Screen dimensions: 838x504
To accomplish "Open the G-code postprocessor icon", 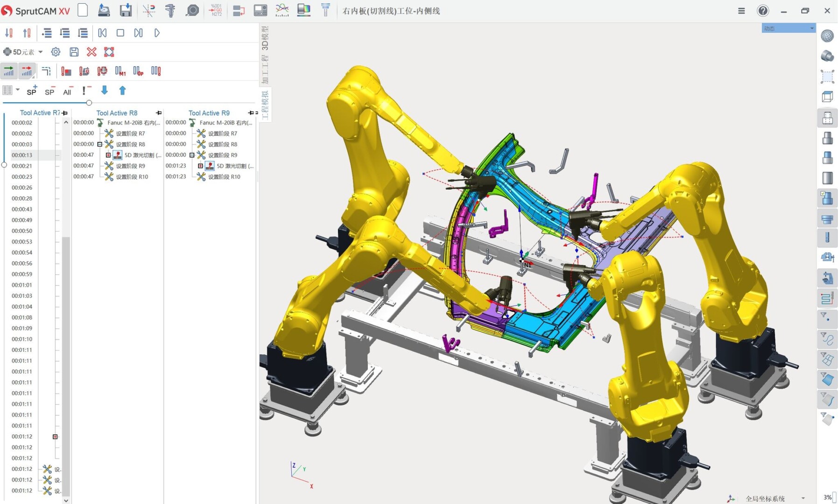I will [216, 10].
